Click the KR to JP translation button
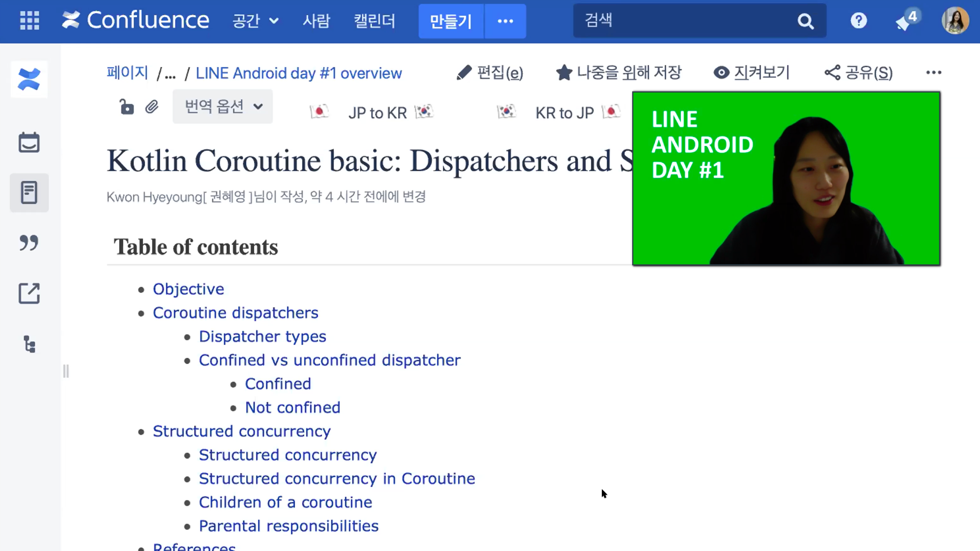The height and width of the screenshot is (551, 980). (564, 113)
